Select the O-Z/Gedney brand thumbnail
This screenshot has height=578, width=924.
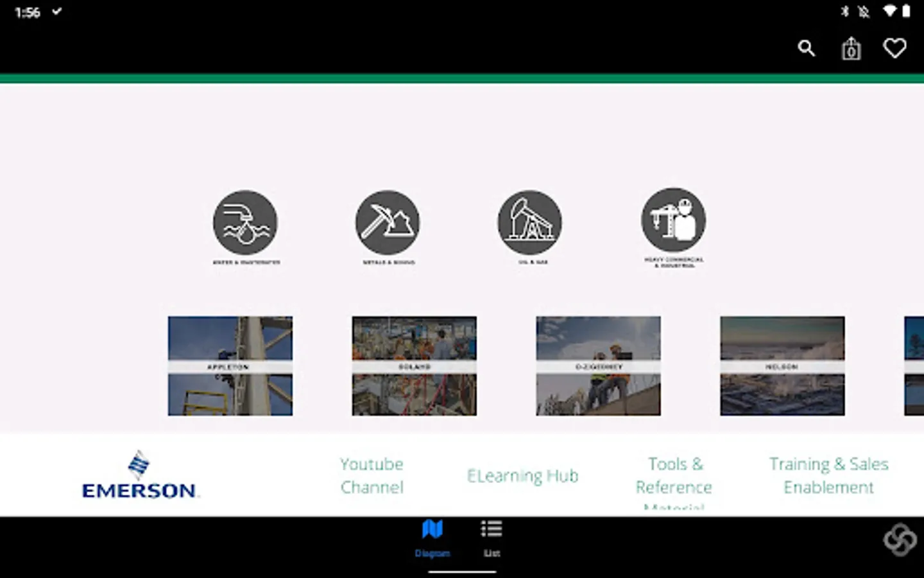pyautogui.click(x=597, y=365)
